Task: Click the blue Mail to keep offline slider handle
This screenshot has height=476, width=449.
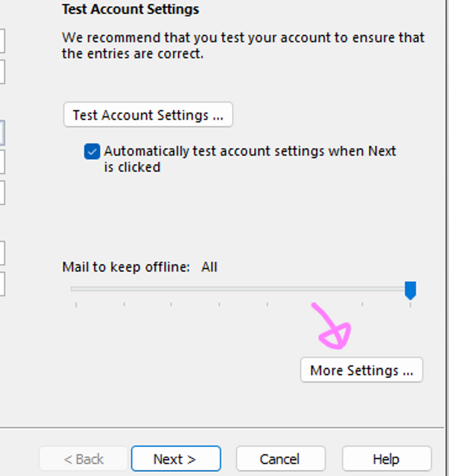Action: point(410,290)
